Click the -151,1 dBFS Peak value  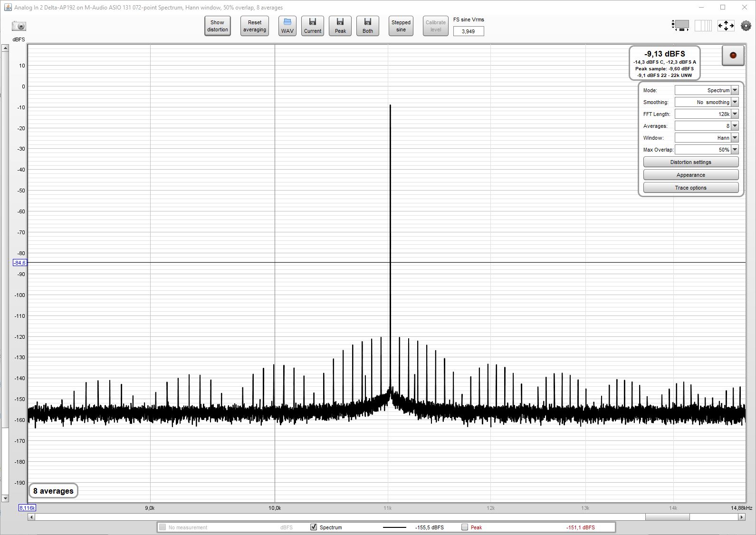pos(580,527)
